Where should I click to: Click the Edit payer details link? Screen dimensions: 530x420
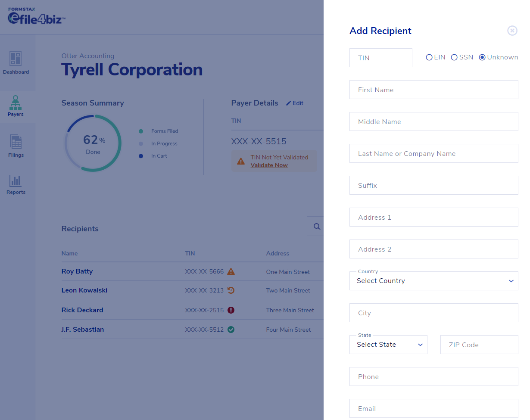[295, 103]
